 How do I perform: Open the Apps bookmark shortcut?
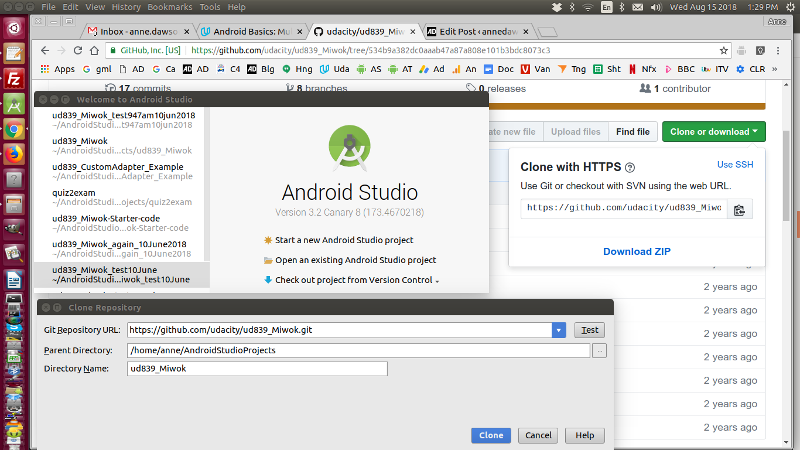tap(58, 69)
